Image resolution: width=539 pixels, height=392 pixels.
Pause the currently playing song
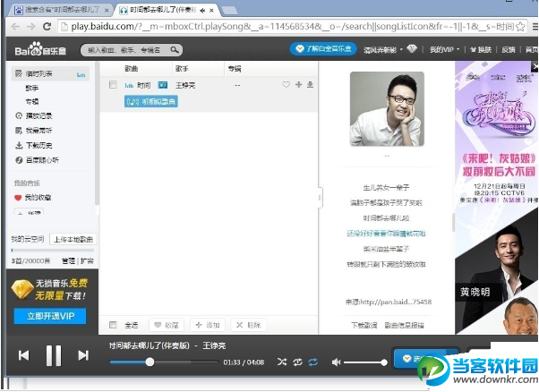(x=53, y=355)
